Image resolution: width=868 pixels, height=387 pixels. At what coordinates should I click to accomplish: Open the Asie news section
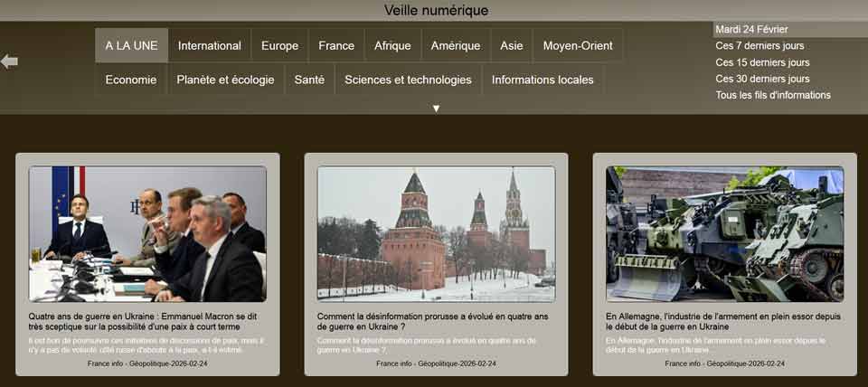click(x=511, y=45)
